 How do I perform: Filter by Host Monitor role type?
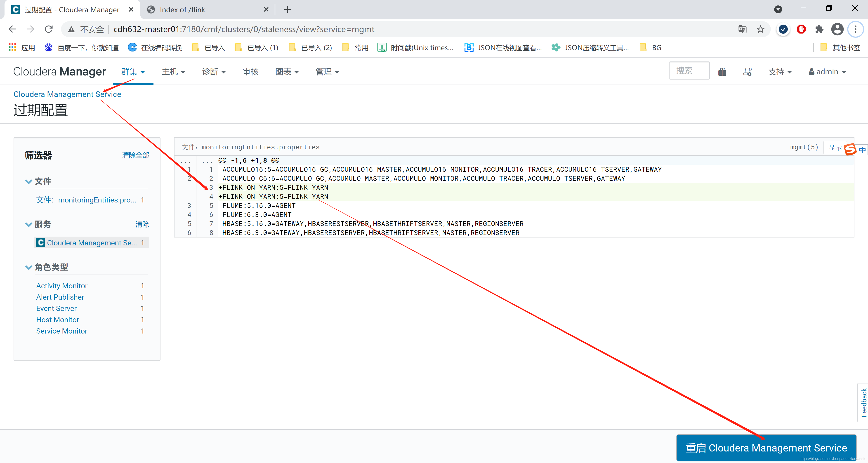tap(58, 320)
